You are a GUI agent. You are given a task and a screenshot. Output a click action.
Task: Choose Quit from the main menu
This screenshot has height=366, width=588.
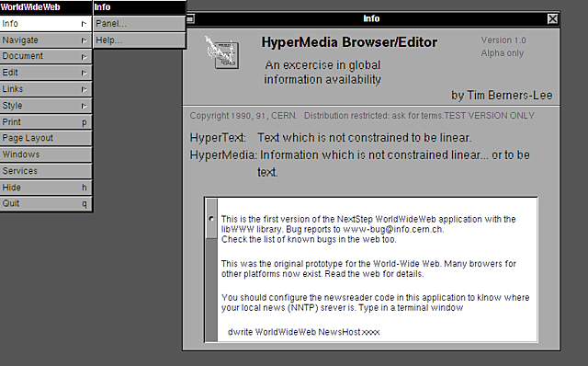tap(46, 203)
